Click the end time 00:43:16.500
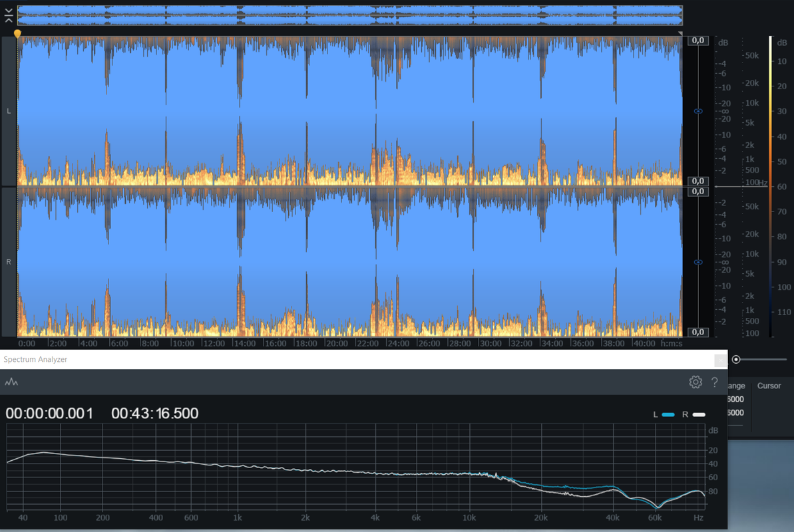 (x=155, y=414)
